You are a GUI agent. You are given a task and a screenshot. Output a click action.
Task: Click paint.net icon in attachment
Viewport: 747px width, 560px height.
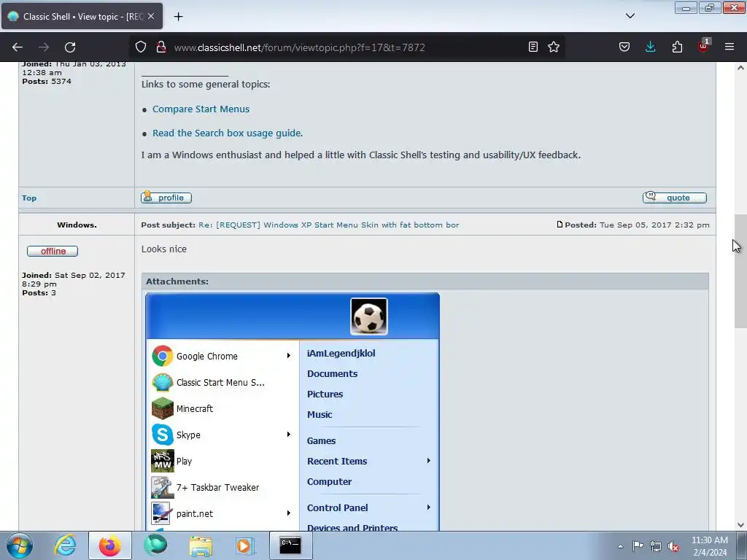click(161, 513)
